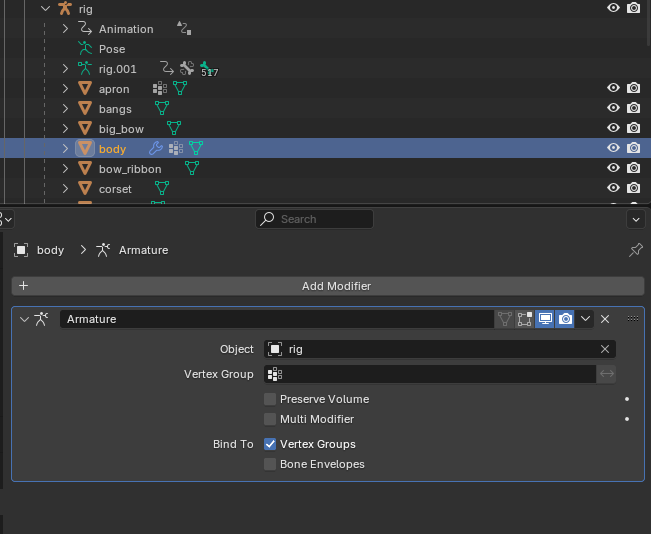
Task: Remove the Armature modifier
Action: pos(605,319)
